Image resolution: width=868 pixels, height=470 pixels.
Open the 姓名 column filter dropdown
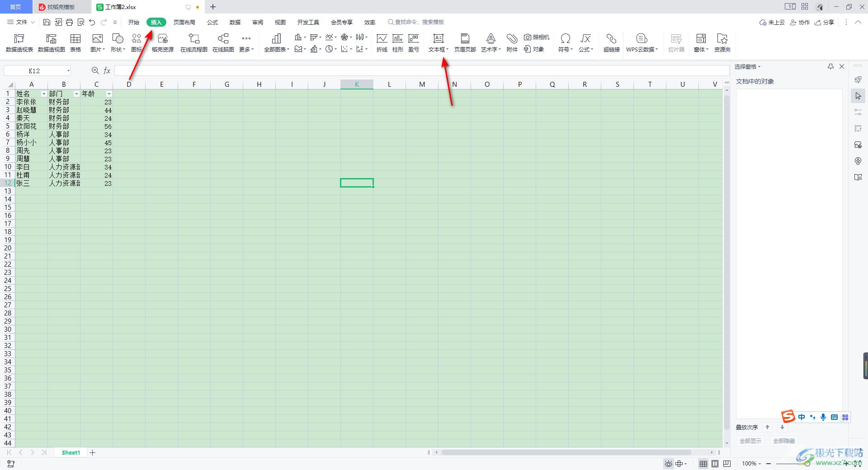(x=44, y=94)
